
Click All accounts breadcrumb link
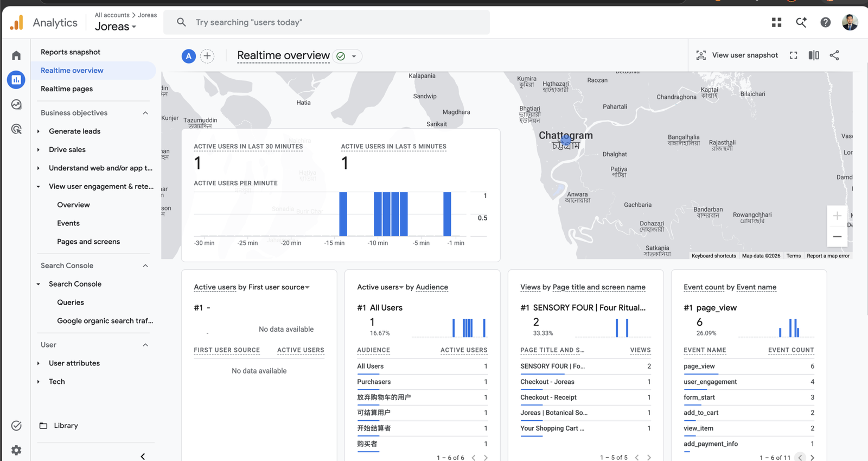point(112,15)
